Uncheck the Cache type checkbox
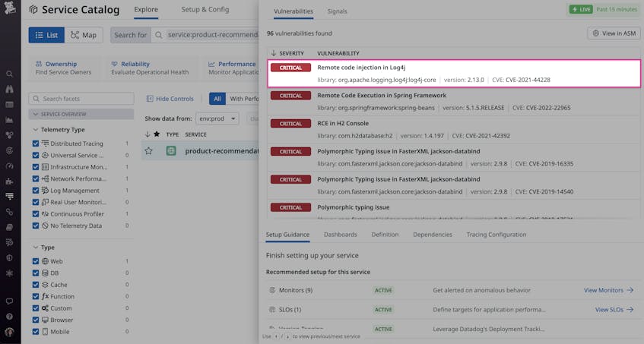Image resolution: width=644 pixels, height=344 pixels. 36,285
